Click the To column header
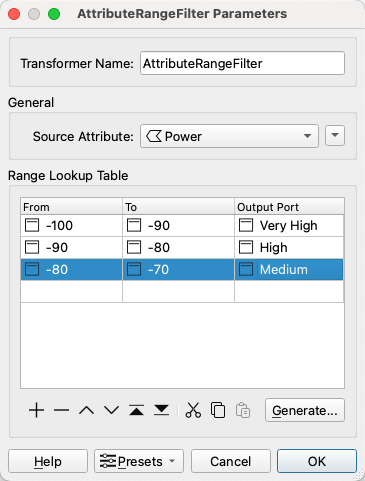 click(x=178, y=206)
